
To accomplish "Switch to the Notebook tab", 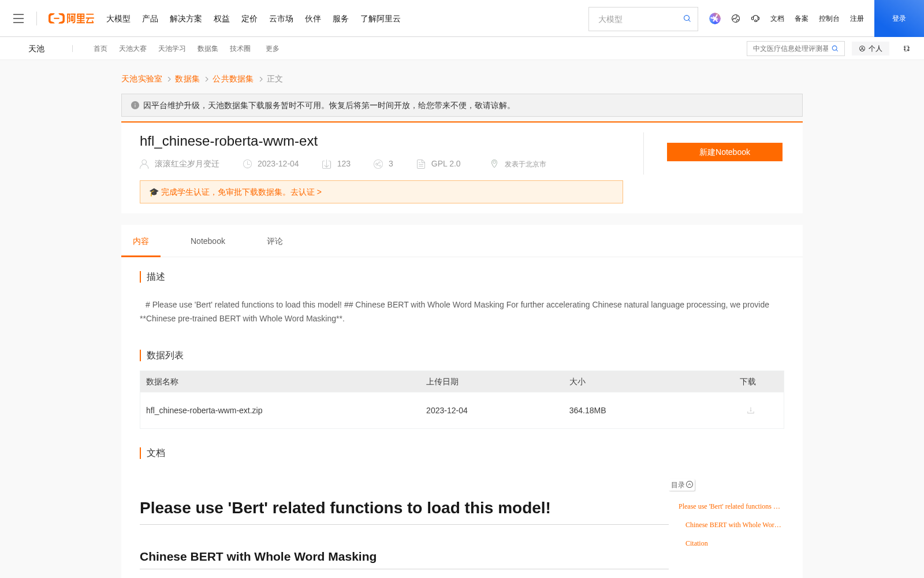I will pos(208,241).
